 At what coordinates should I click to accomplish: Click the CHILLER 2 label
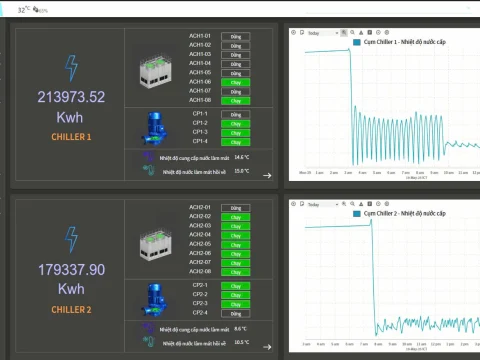pyautogui.click(x=71, y=309)
